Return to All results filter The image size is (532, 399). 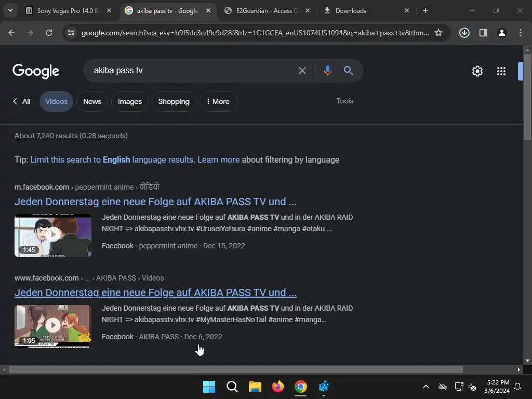click(x=22, y=101)
